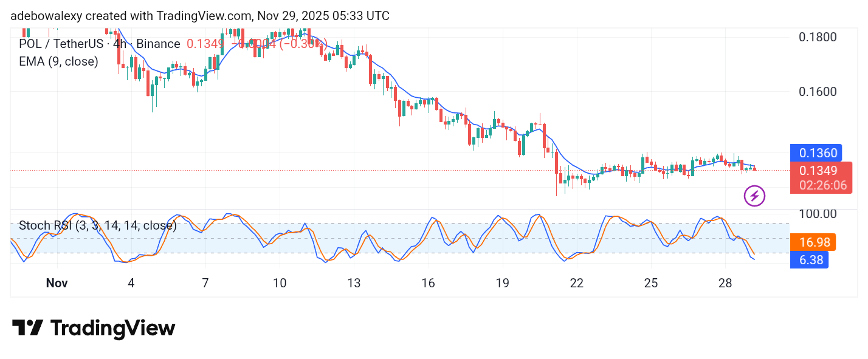Image resolution: width=868 pixels, height=359 pixels.
Task: Click the TradingView logo at bottom
Action: coord(94,329)
